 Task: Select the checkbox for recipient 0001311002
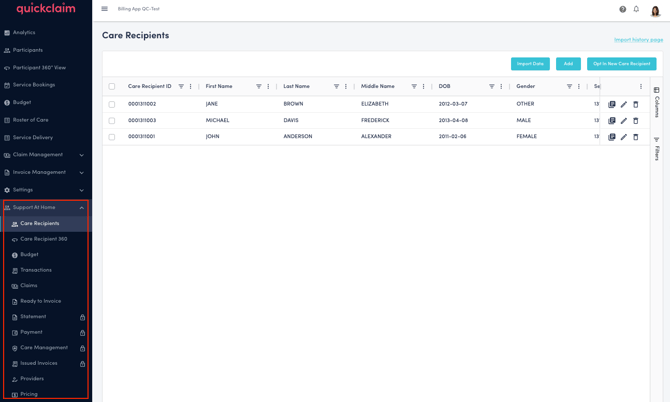pyautogui.click(x=112, y=104)
